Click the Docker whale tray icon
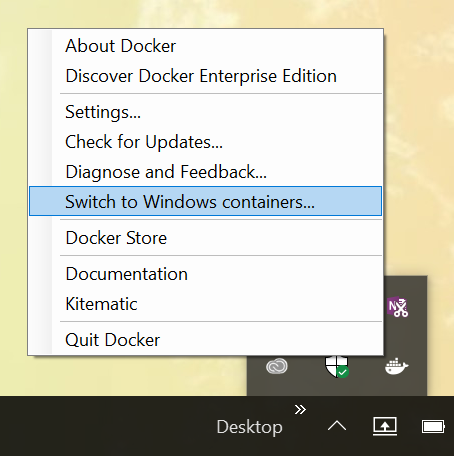454x456 pixels. 397,367
